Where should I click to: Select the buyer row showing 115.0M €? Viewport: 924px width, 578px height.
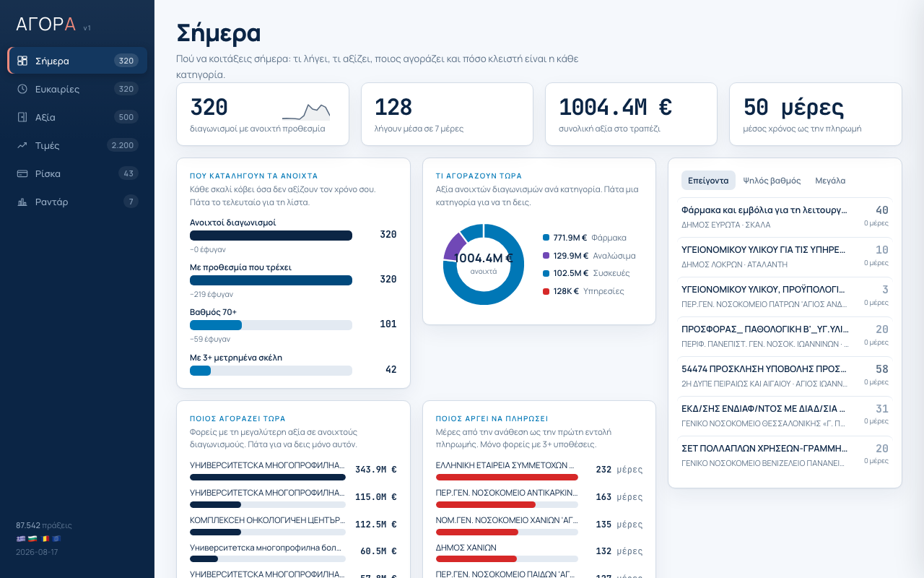point(293,497)
